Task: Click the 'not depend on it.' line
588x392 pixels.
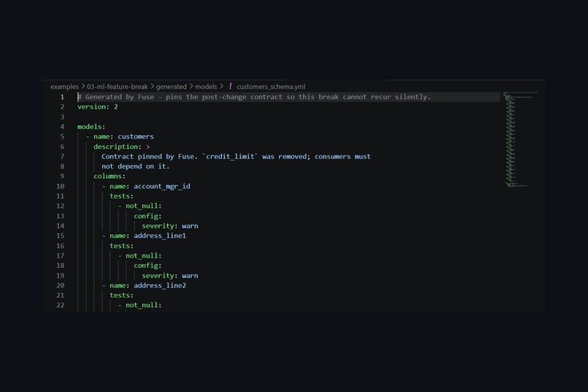Action: pos(136,166)
